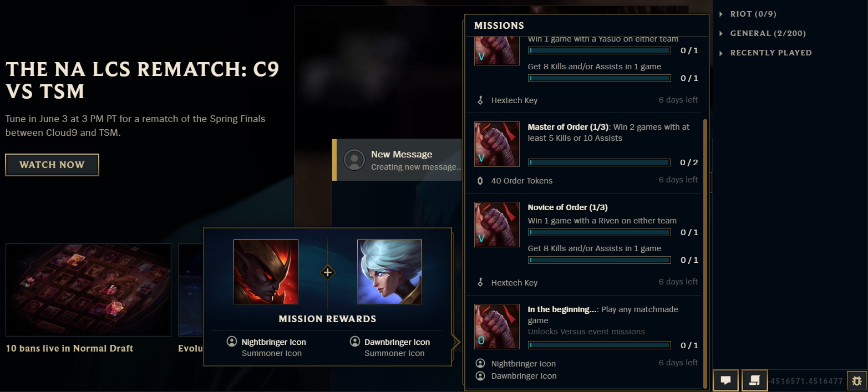
Task: Click the plus diamond between reward icons
Action: [x=328, y=272]
